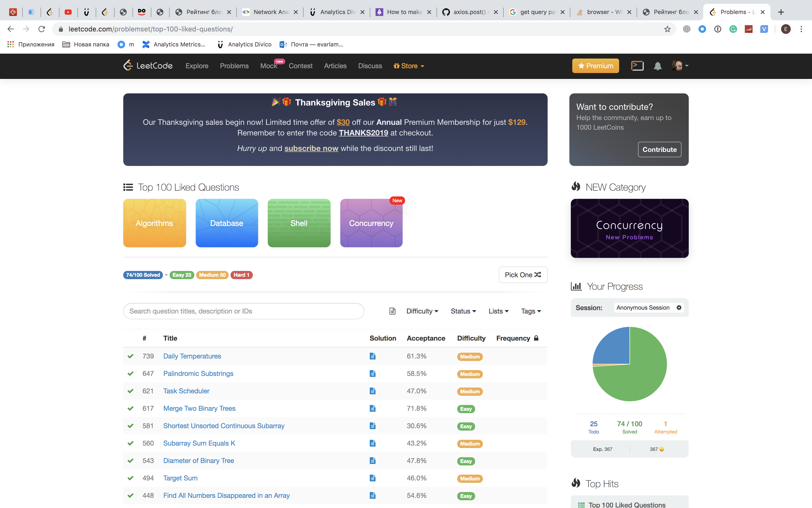This screenshot has width=812, height=508.
Task: Click the Hard 1 badge
Action: (241, 275)
